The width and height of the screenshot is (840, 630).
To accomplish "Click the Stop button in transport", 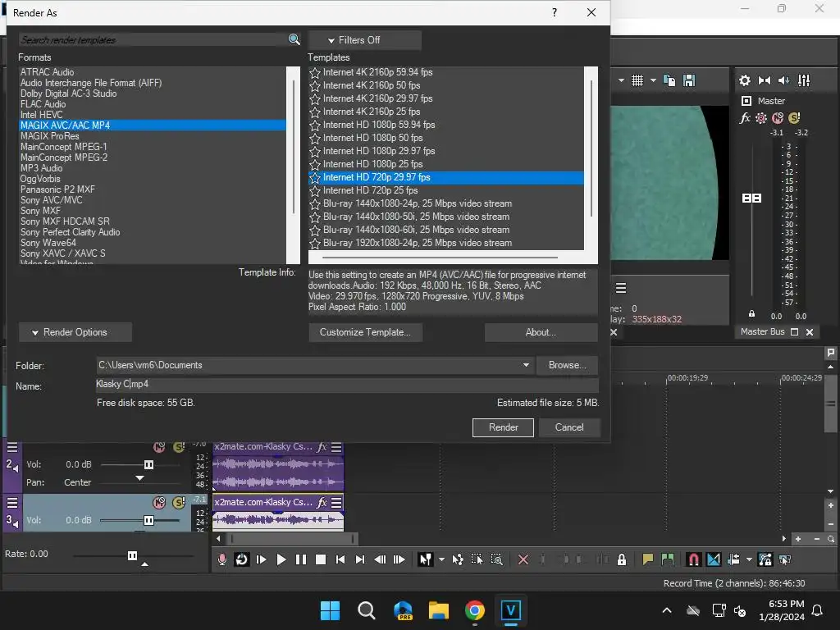I will [321, 559].
